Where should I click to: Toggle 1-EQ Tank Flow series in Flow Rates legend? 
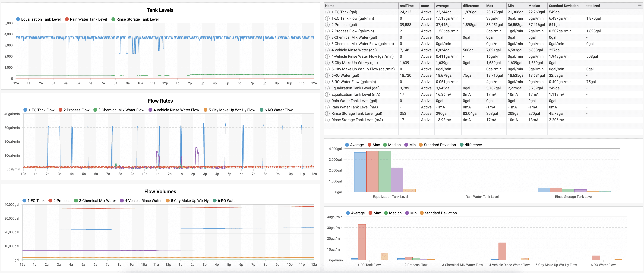tap(39, 110)
